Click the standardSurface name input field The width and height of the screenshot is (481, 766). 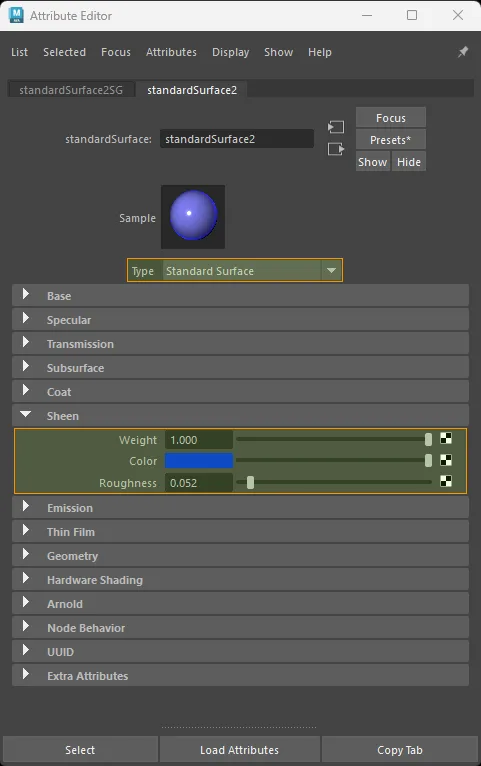point(237,139)
